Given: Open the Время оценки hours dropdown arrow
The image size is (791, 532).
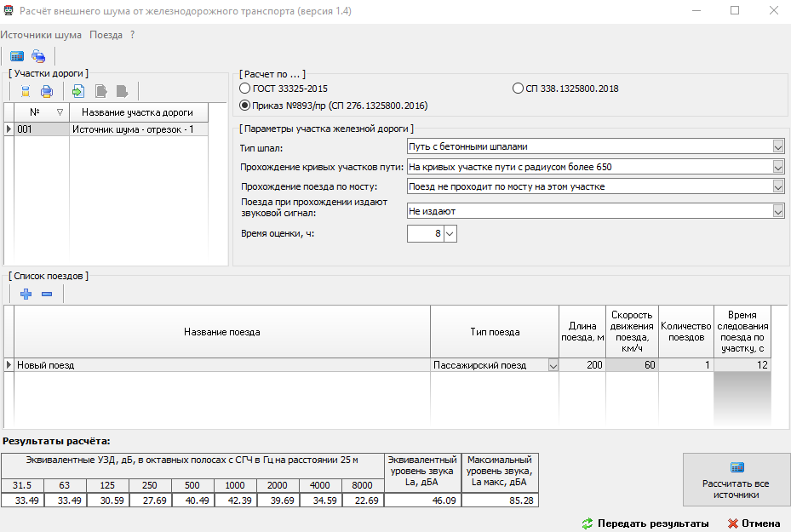Looking at the screenshot, I should pos(450,233).
